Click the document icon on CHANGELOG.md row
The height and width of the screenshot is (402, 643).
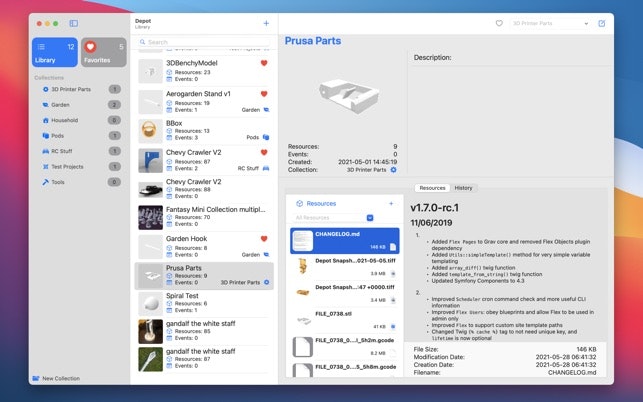click(x=393, y=247)
